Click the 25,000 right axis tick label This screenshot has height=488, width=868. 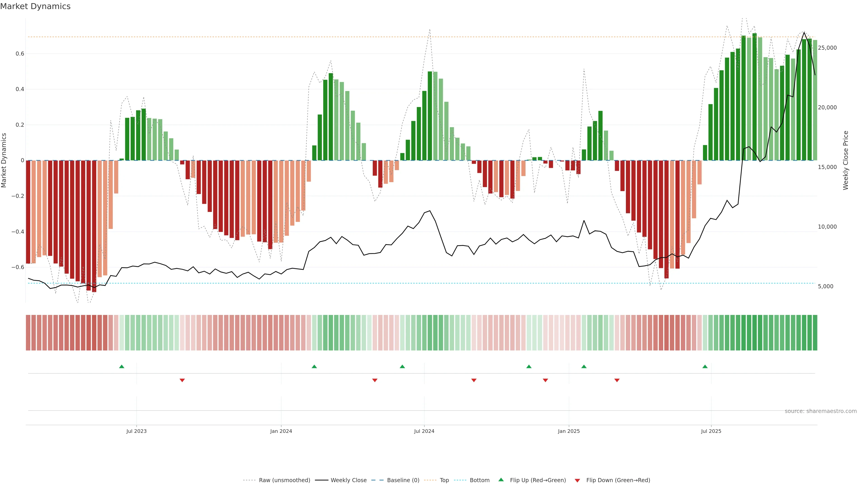click(827, 48)
